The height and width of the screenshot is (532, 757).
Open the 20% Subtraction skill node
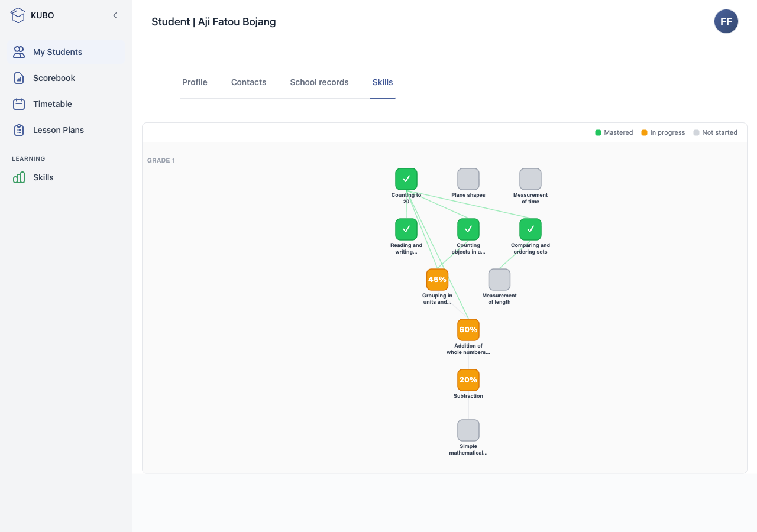[x=468, y=380]
